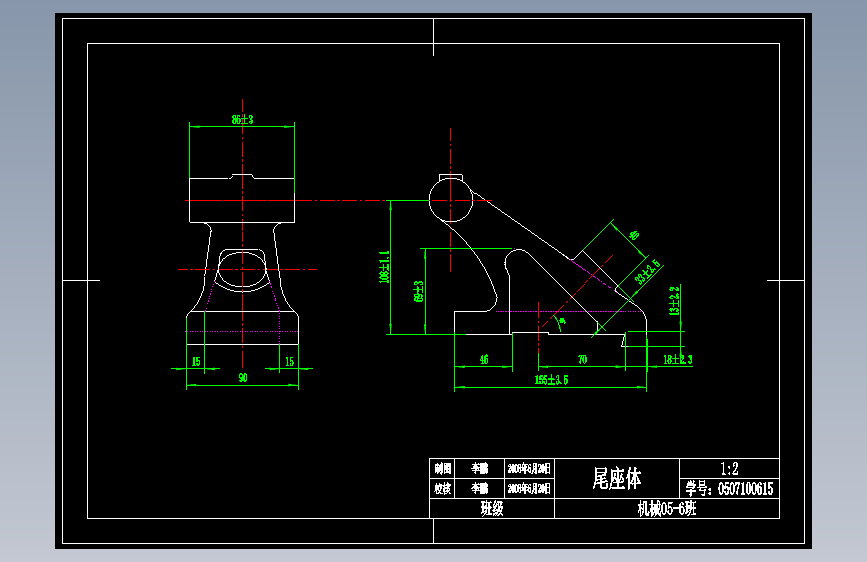The height and width of the screenshot is (562, 867).
Task: Click the 1:2 scale text
Action: [729, 469]
